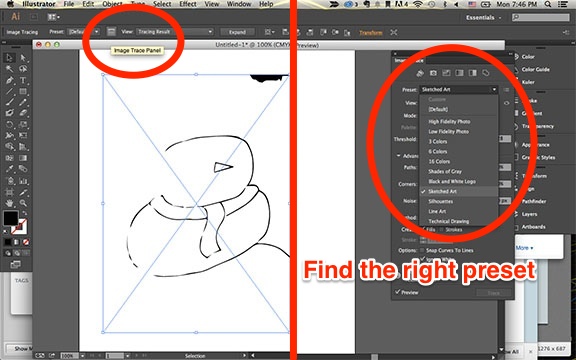Image resolution: width=576 pixels, height=360 pixels.
Task: Choose Line Art preset
Action: (437, 211)
